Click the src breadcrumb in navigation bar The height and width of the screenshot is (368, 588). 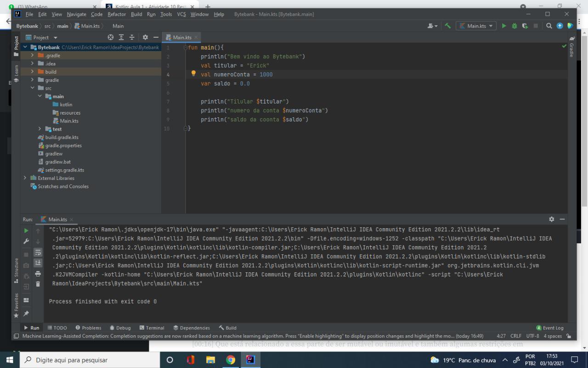coord(47,26)
